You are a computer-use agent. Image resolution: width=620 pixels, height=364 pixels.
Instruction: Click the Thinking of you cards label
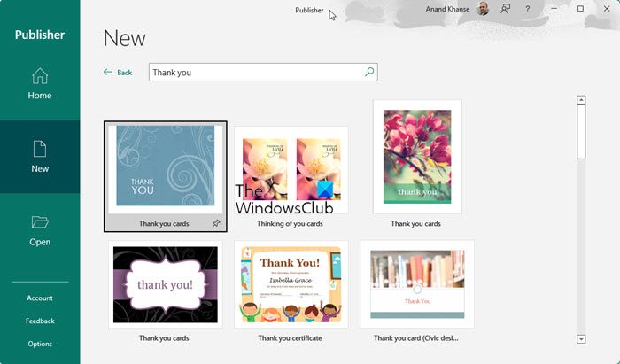(x=290, y=224)
